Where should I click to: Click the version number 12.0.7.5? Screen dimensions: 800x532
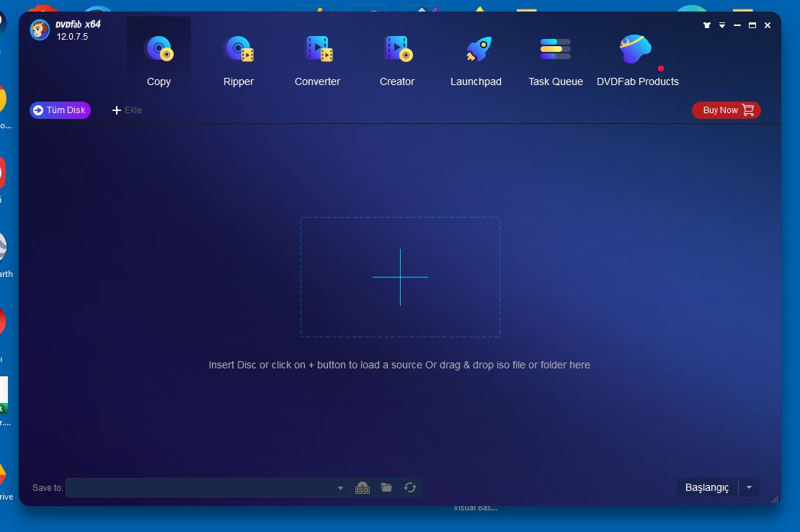pos(72,37)
